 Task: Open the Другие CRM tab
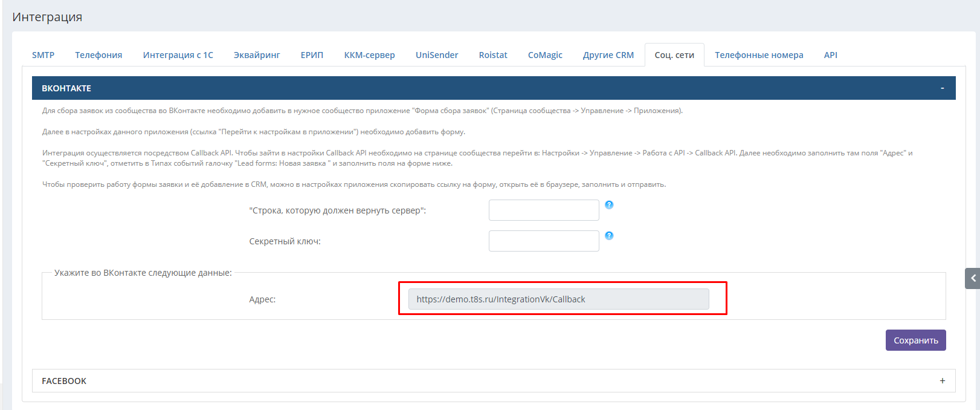[x=608, y=55]
